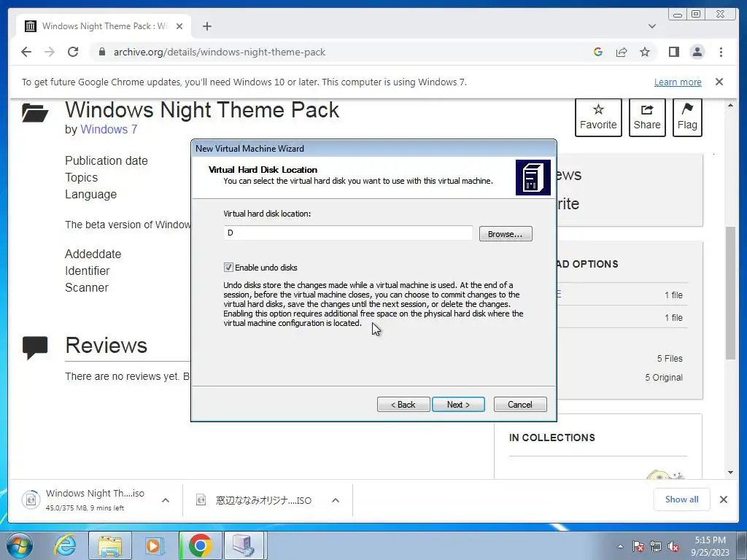Click the '5 Original' download text
Screen dimensions: 747x560
(x=664, y=378)
